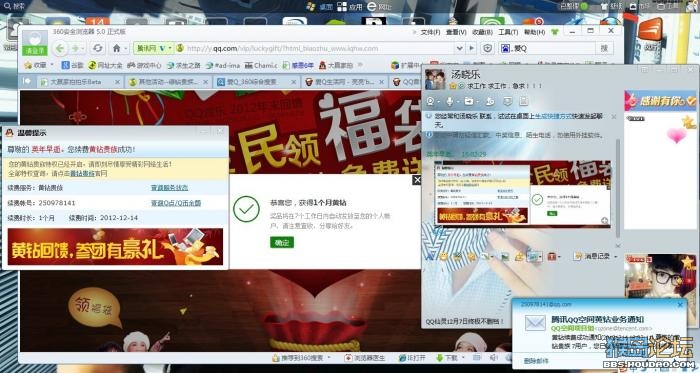Open the 腾讯网 site identity dropdown
Viewport: 700px width, 373px height.
tap(154, 48)
